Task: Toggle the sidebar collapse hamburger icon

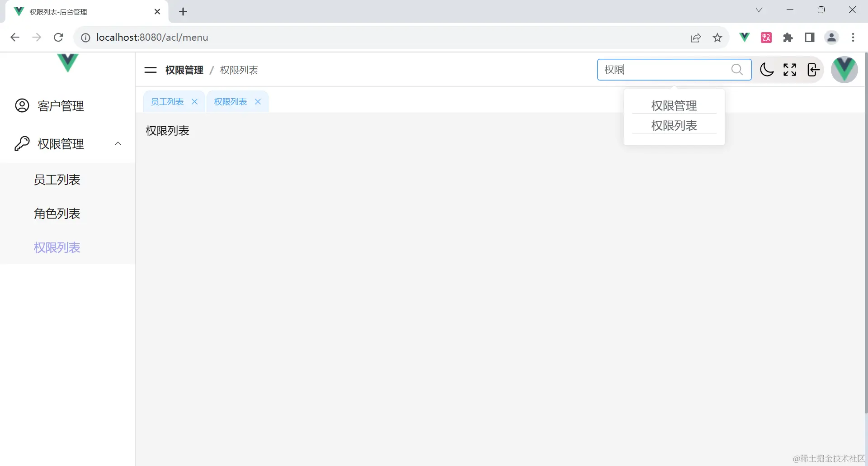Action: point(150,70)
